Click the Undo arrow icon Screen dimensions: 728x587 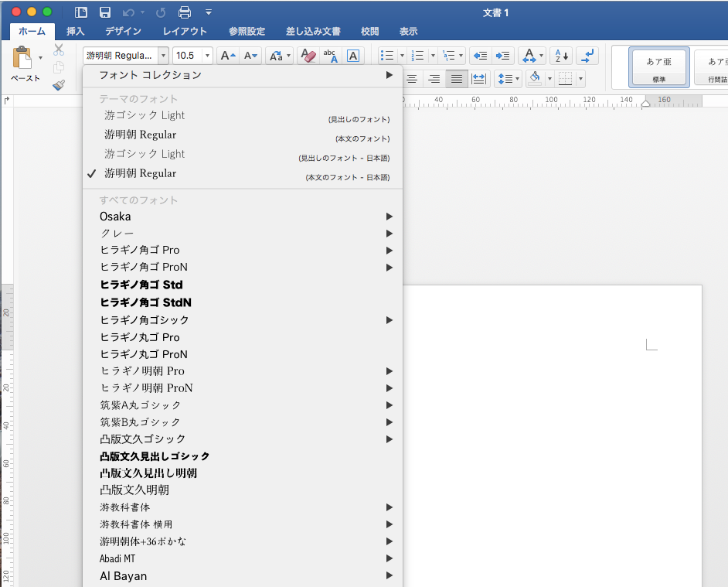(128, 12)
